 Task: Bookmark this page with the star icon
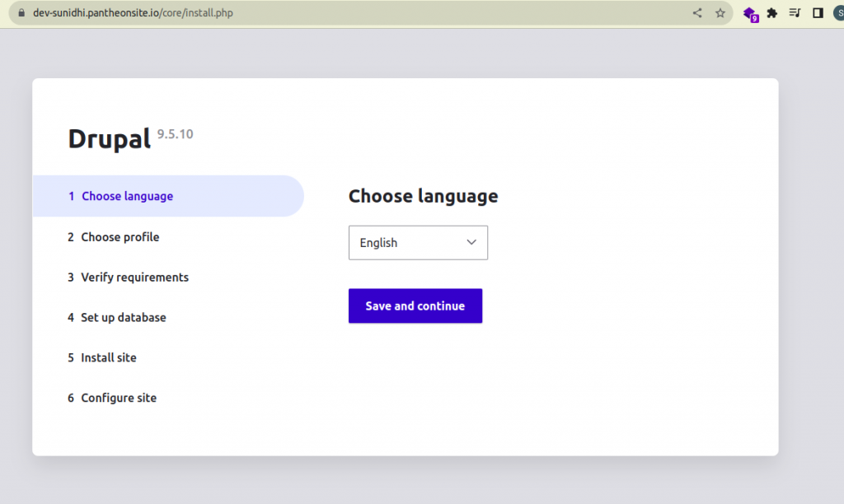coord(718,13)
